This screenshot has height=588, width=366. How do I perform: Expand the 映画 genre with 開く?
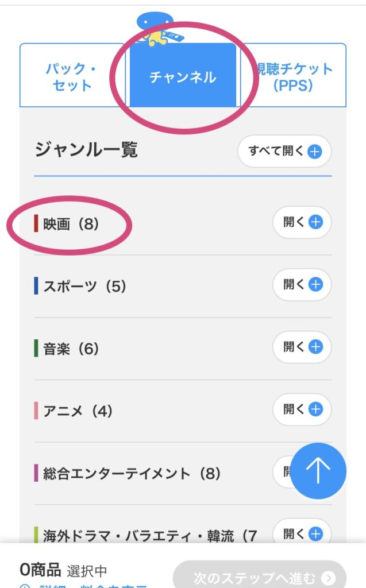(x=302, y=222)
